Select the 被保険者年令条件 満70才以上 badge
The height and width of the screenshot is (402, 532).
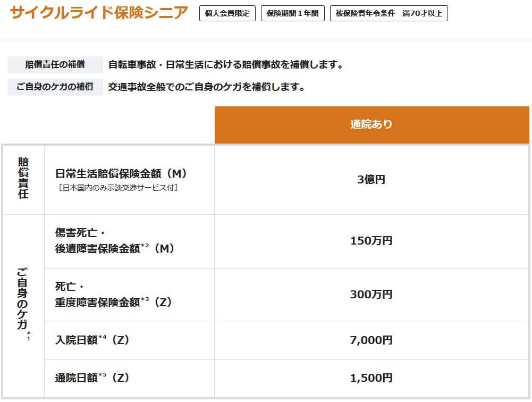389,13
